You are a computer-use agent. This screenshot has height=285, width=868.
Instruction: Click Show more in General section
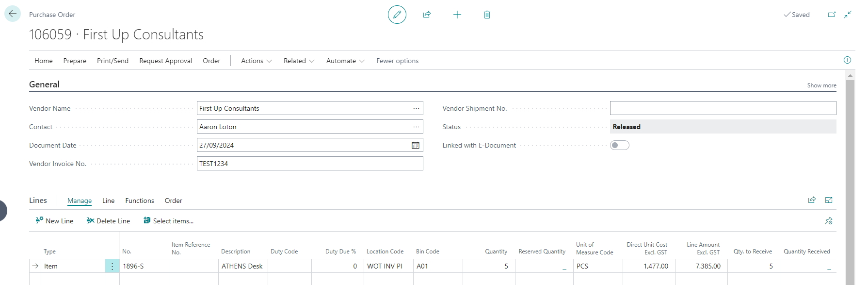pyautogui.click(x=821, y=85)
